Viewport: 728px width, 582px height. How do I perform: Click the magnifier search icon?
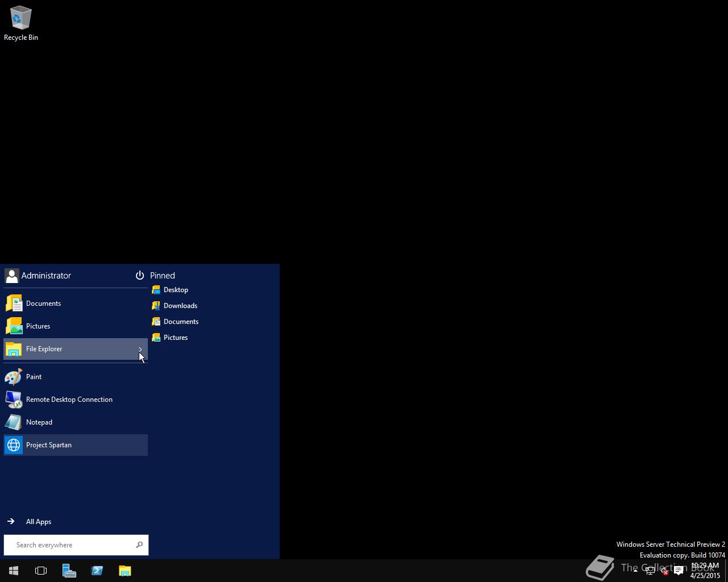pos(139,545)
